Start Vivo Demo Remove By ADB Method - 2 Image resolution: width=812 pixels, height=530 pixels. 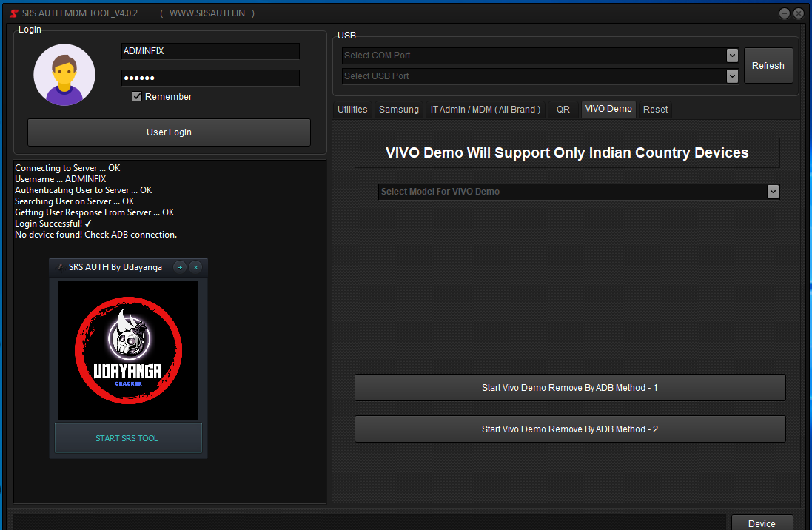pyautogui.click(x=570, y=429)
